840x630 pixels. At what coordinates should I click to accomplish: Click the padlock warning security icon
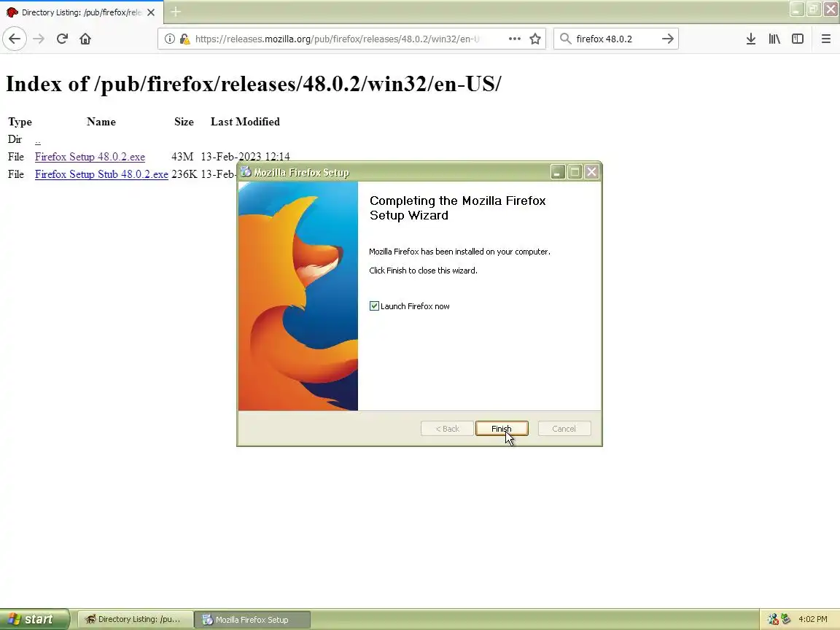pyautogui.click(x=184, y=39)
